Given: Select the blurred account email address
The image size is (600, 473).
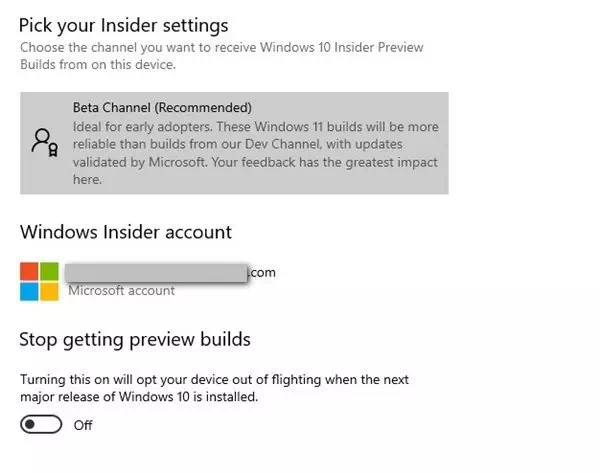Looking at the screenshot, I should point(156,273).
